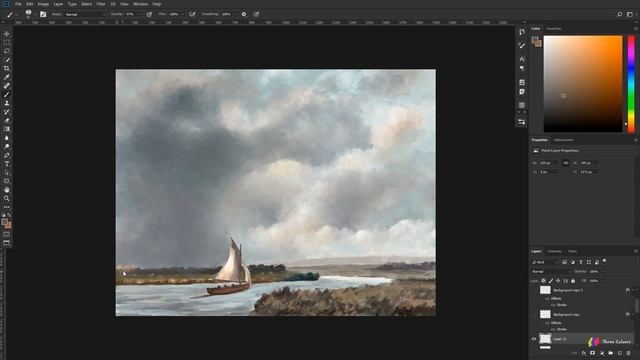Delete layer with trash icon
The height and width of the screenshot is (360, 640).
(629, 353)
